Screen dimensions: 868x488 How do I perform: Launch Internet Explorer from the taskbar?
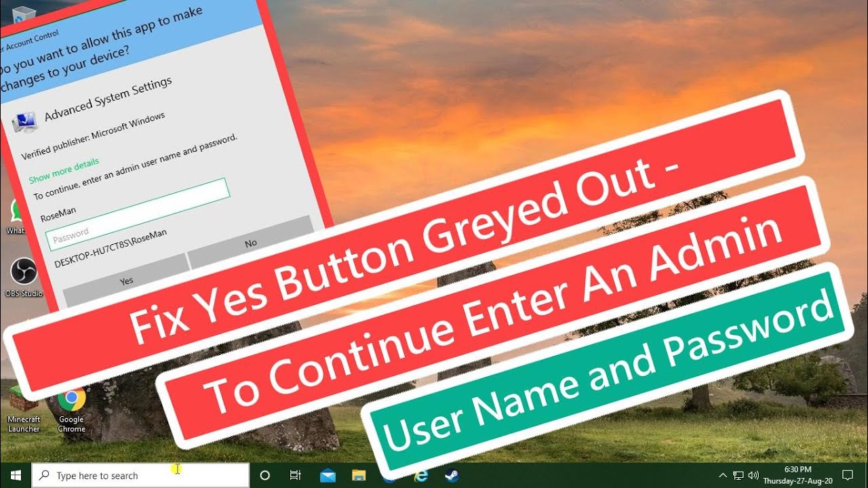[421, 475]
